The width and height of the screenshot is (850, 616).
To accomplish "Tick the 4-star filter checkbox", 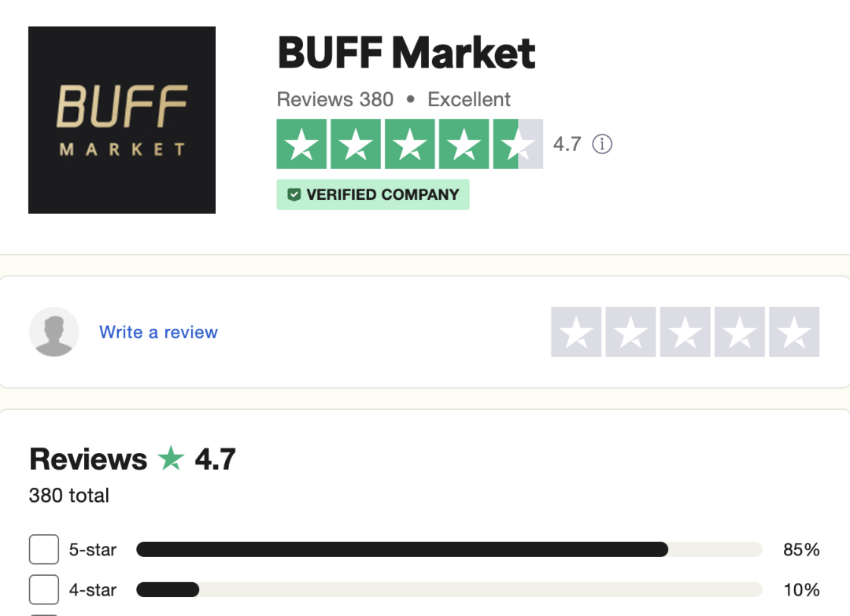I will click(44, 589).
